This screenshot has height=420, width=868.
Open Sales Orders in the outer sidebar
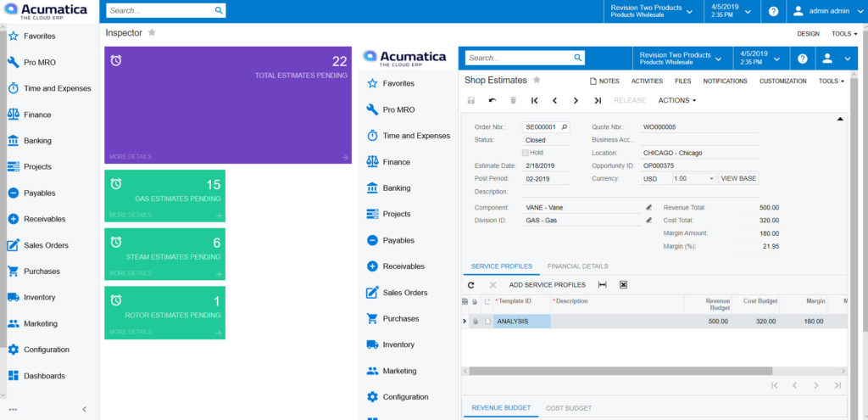(x=38, y=245)
